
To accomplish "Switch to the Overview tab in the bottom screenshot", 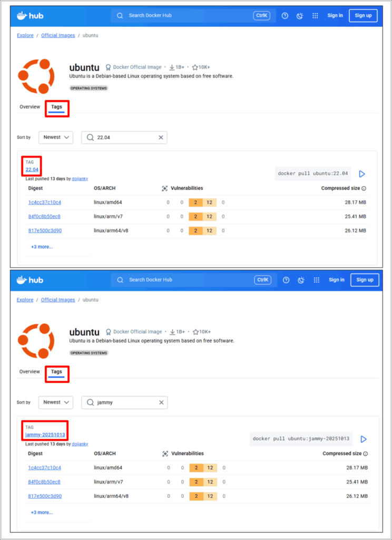I will [30, 372].
